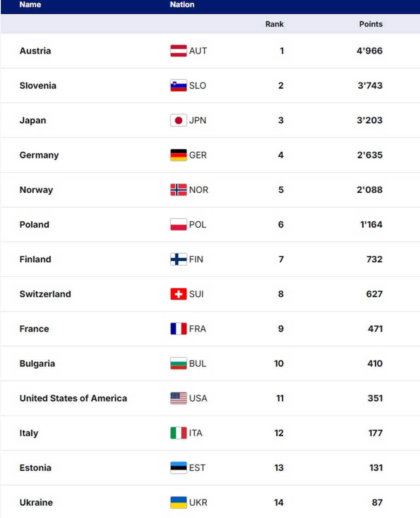This screenshot has width=420, height=518.
Task: Click the Norway flag icon
Action: 178,190
